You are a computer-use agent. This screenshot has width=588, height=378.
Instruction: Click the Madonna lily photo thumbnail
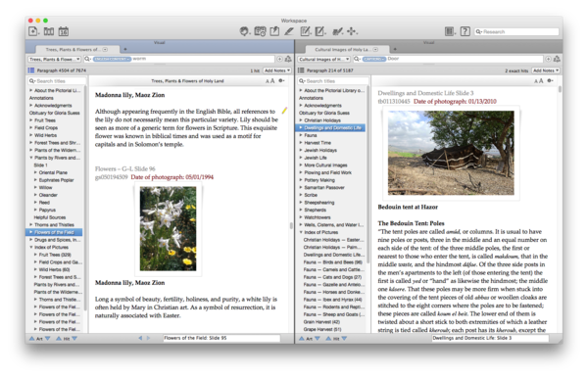[168, 229]
